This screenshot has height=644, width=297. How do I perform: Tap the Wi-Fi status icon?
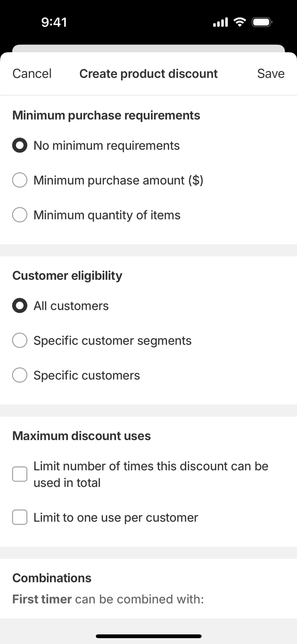[x=239, y=22]
